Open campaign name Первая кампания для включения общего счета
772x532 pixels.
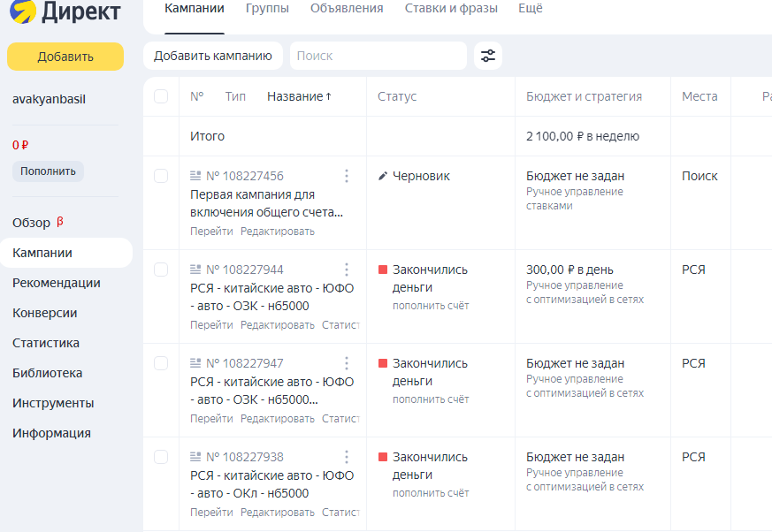(x=266, y=203)
